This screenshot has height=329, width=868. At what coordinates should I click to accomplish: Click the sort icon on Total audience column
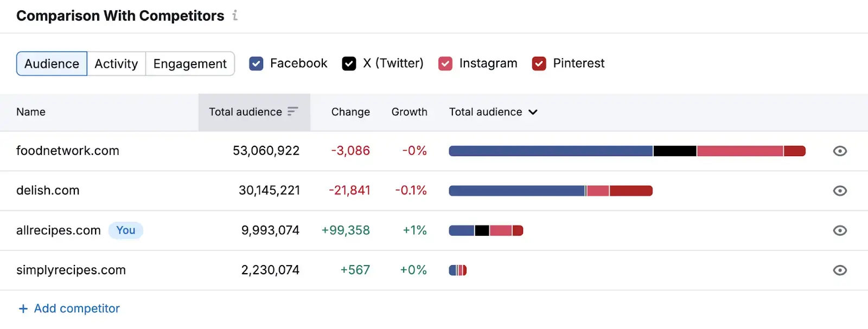[x=293, y=112]
